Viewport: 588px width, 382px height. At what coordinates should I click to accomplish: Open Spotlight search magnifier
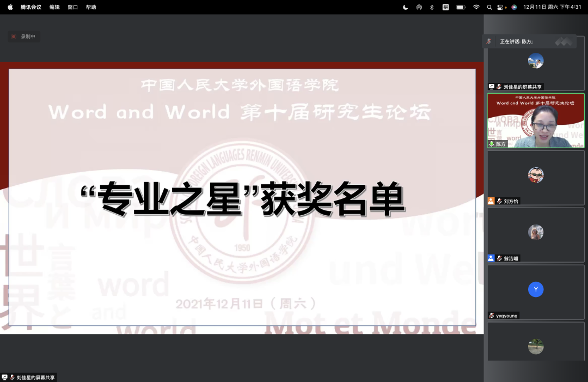(489, 7)
